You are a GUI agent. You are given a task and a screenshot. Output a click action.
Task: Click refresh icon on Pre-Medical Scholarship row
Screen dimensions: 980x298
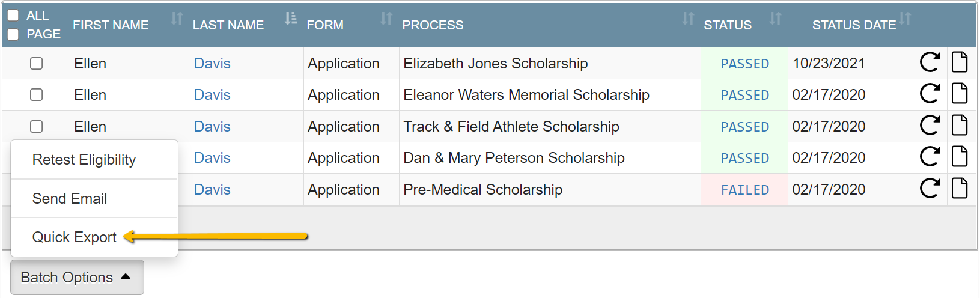click(x=930, y=188)
